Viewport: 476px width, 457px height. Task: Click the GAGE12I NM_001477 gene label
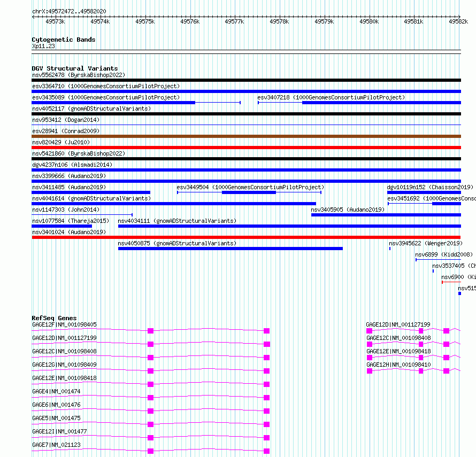point(59,431)
